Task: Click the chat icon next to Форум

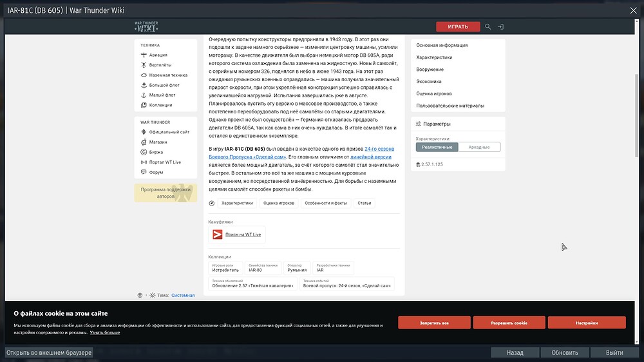Action: [144, 172]
